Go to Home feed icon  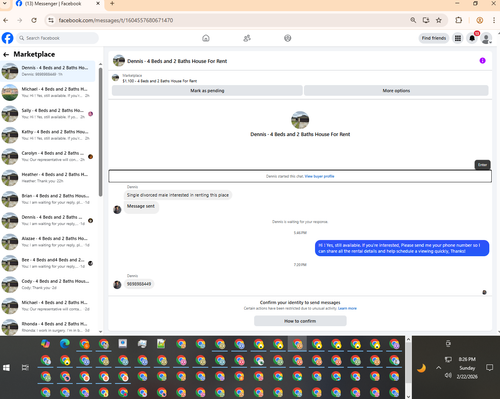[206, 38]
